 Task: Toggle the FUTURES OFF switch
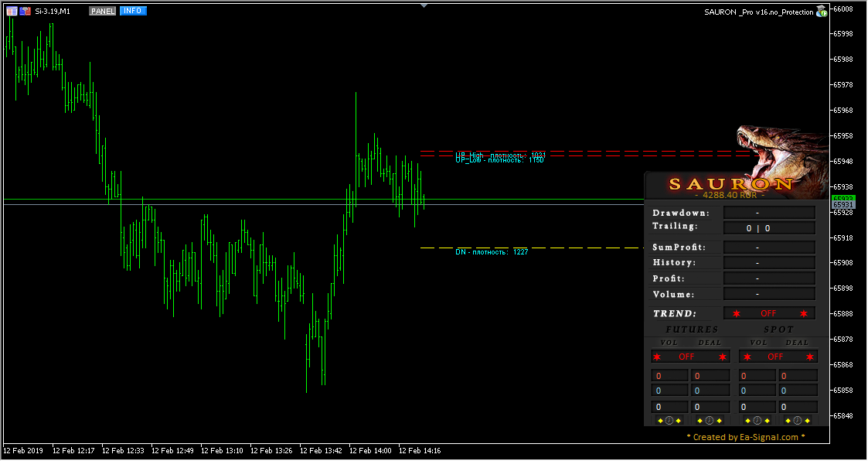(x=690, y=357)
